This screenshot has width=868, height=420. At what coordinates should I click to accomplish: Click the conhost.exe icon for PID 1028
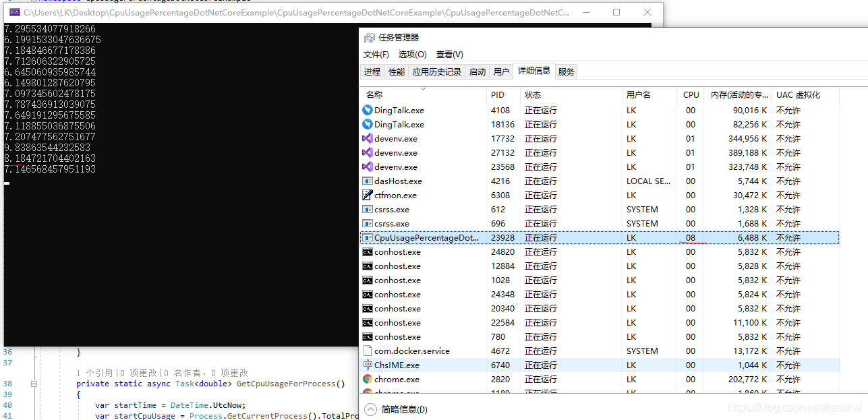tap(368, 280)
